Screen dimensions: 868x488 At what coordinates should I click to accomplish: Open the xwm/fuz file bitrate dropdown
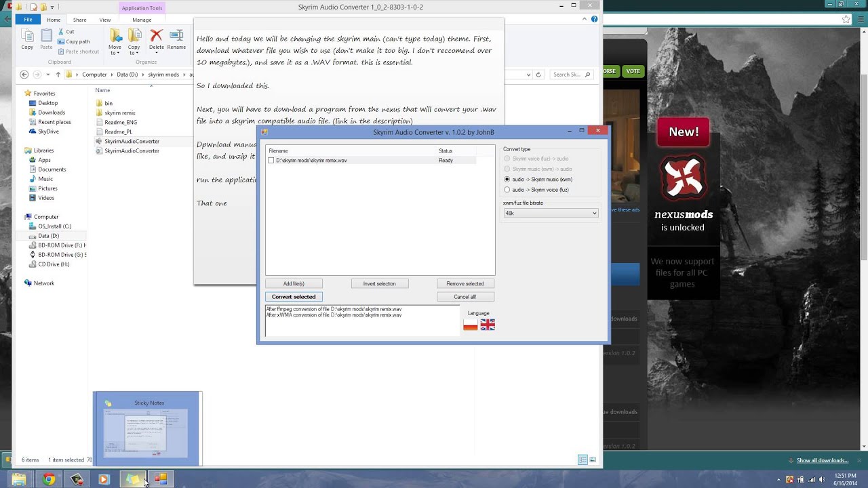click(x=551, y=213)
